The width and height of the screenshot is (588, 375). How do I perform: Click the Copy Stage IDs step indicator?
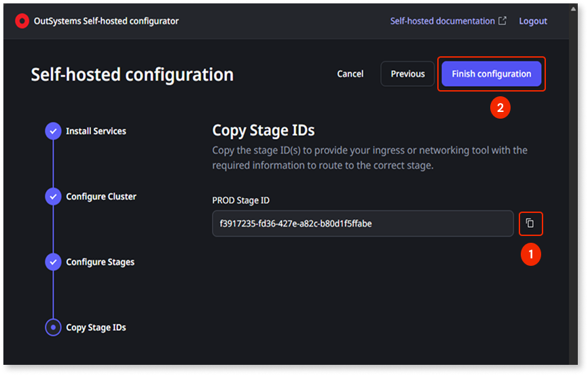[53, 328]
